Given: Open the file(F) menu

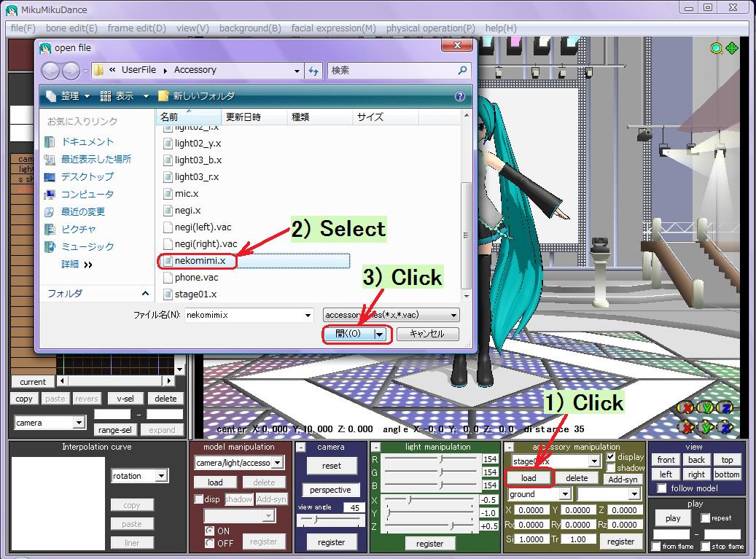Looking at the screenshot, I should pos(23,28).
